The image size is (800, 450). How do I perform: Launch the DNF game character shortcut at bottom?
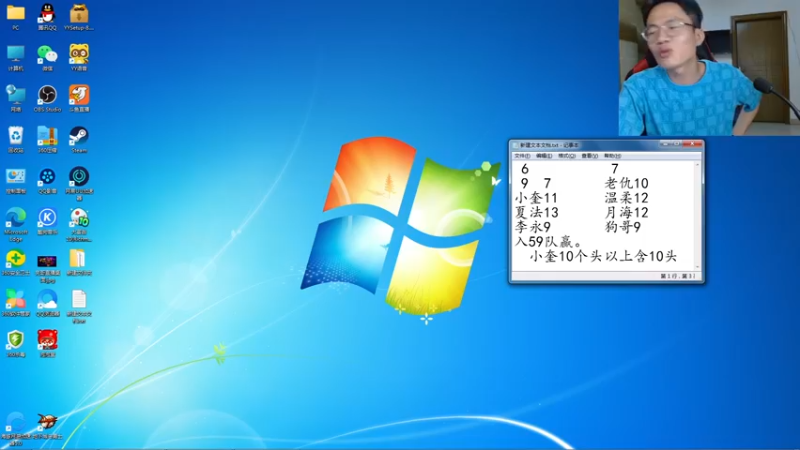(x=47, y=422)
